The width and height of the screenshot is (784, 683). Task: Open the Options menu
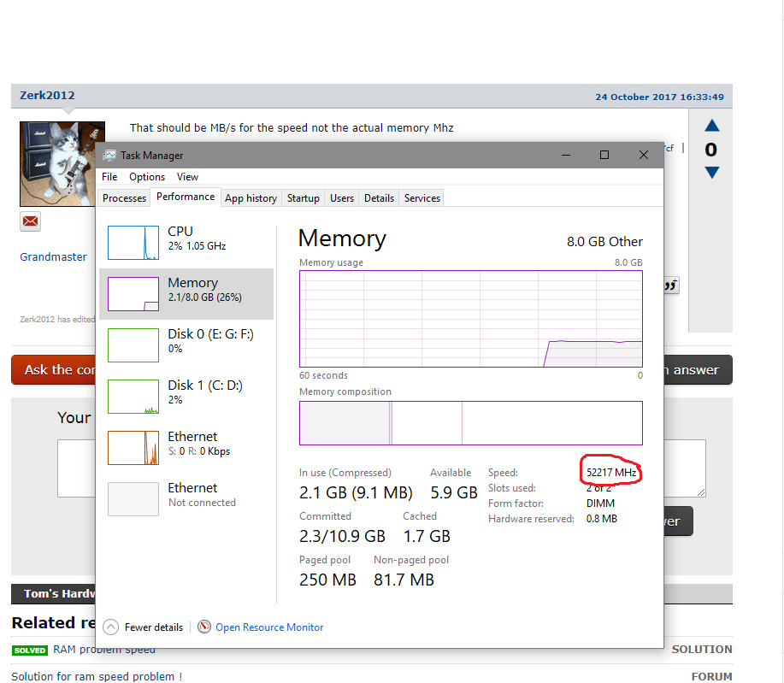(x=147, y=176)
